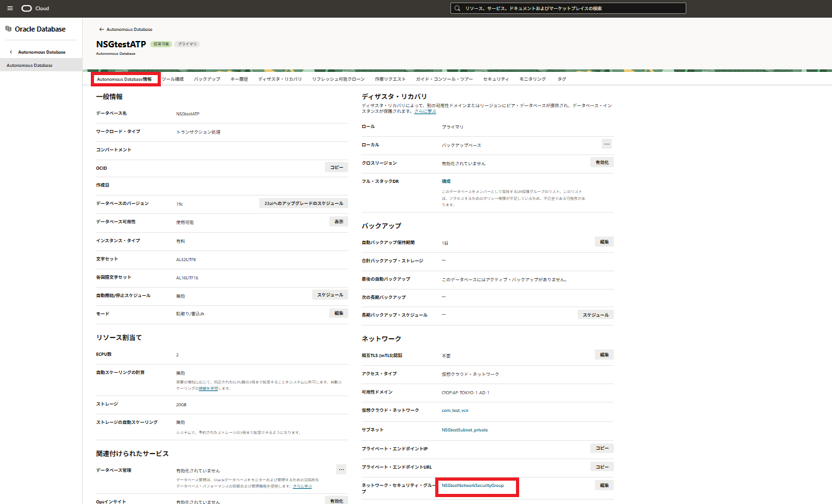Click the 使用可能 status badge

pos(161,44)
